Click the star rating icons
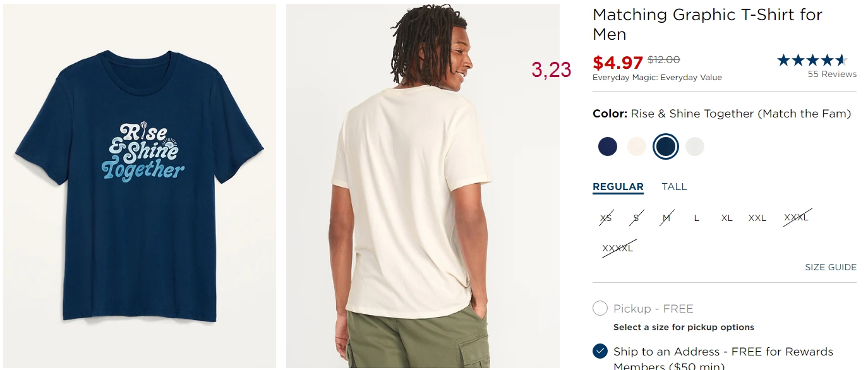The height and width of the screenshot is (370, 868). (812, 61)
